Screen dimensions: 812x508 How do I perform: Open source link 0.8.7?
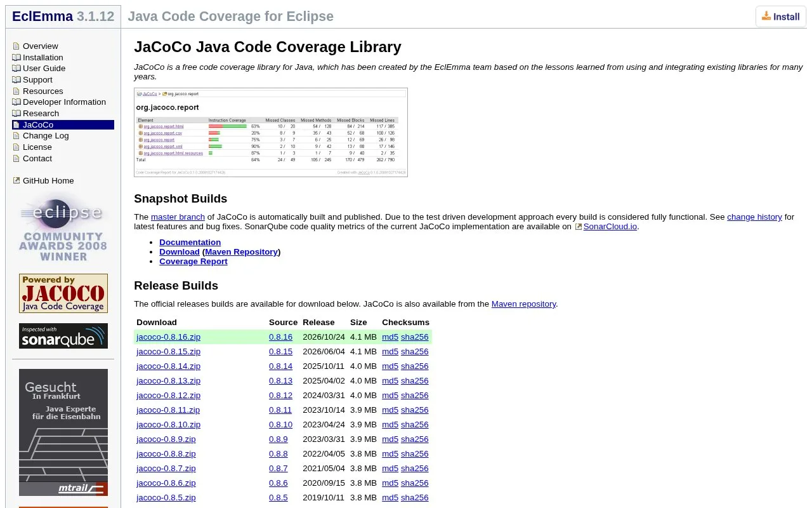pyautogui.click(x=278, y=469)
